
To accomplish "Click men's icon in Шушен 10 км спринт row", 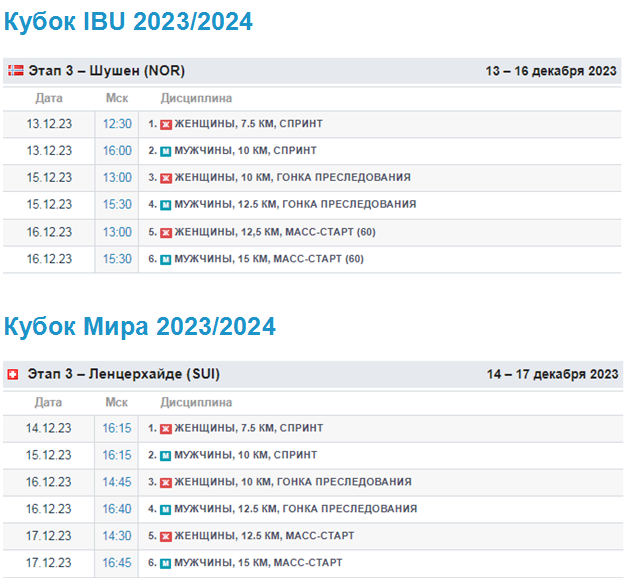I will point(166,151).
